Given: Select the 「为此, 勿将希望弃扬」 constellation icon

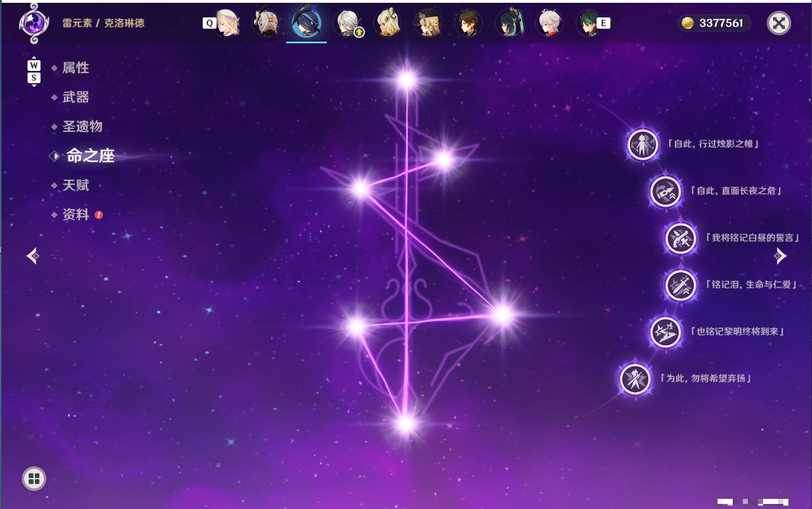Looking at the screenshot, I should (x=635, y=379).
